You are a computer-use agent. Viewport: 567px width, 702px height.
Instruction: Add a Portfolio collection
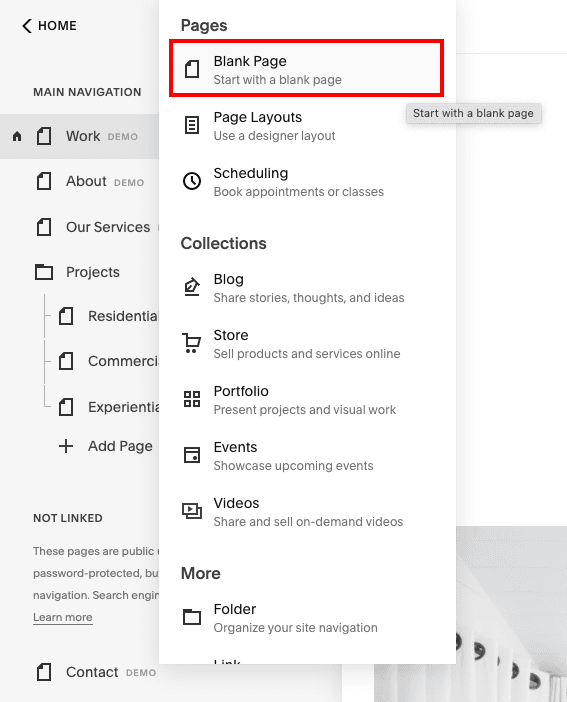307,400
